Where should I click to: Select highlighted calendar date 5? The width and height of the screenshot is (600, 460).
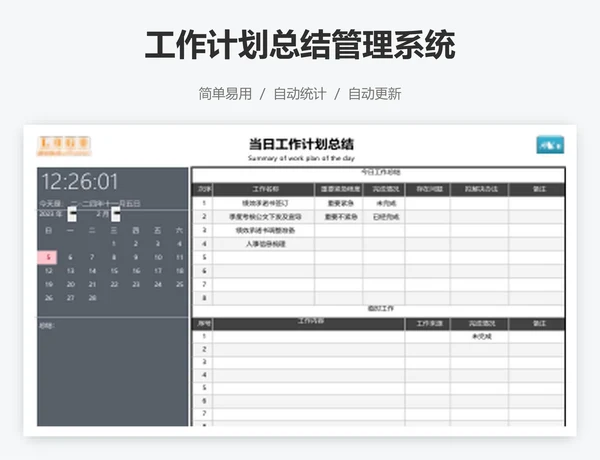click(x=47, y=257)
